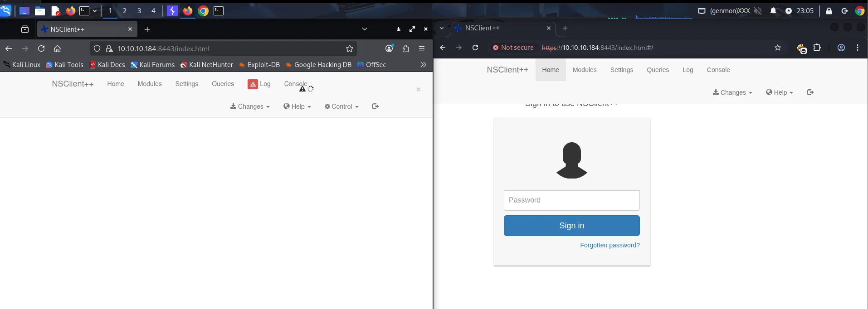Open the terminal launcher dropdown arrow in taskbar
Viewport: 868px width, 309px height.
(95, 11)
